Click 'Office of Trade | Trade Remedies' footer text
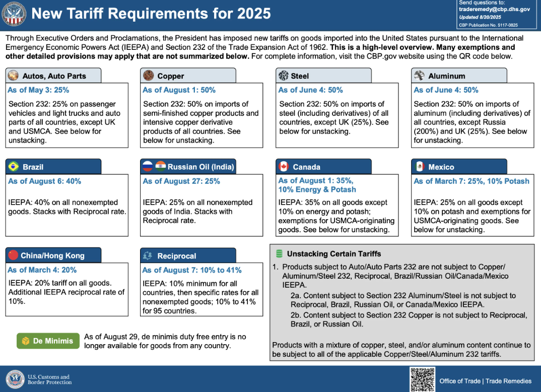Viewport: 541px width, 392px height. (x=485, y=381)
